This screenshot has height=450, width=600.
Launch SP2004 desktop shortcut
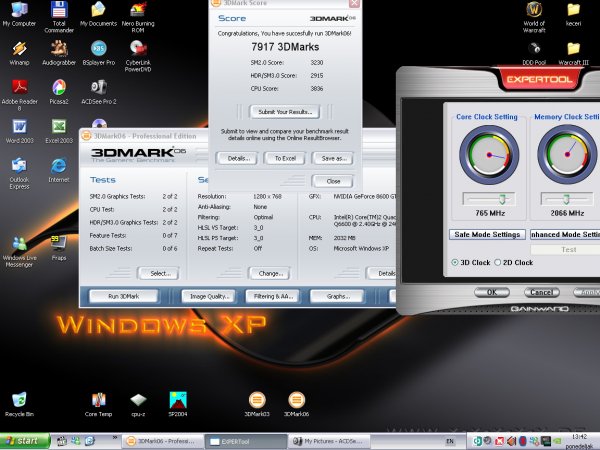tap(178, 404)
